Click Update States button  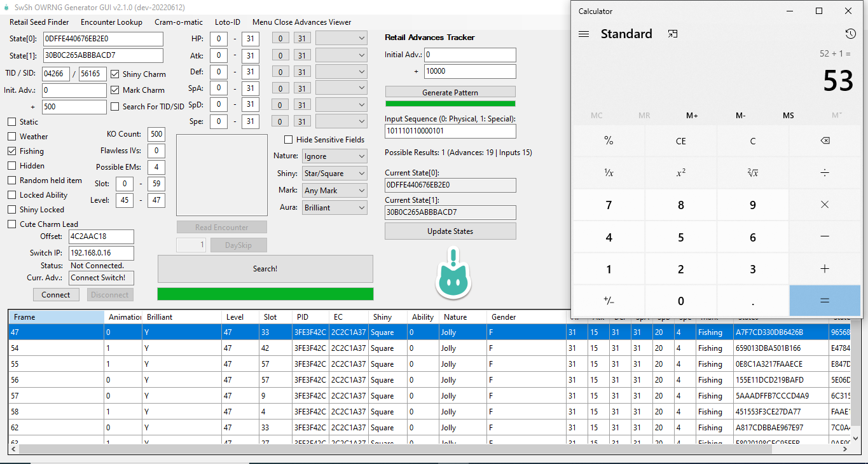point(450,231)
